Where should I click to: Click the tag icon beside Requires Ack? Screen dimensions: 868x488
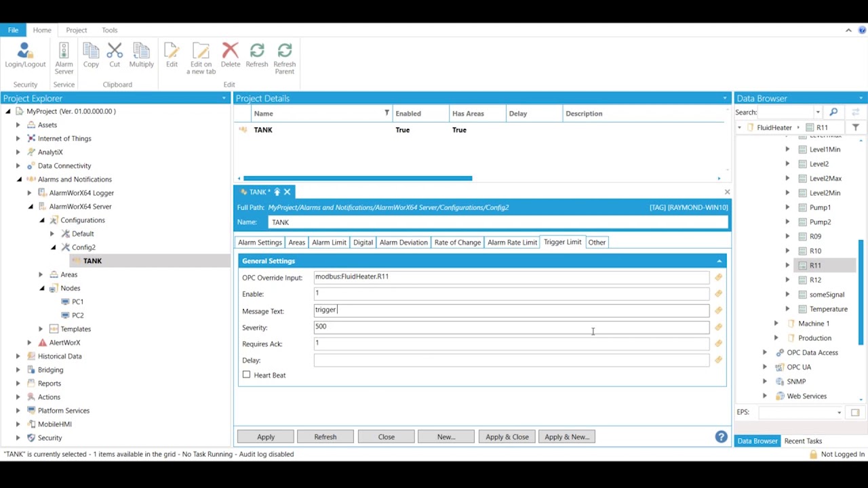pos(718,344)
